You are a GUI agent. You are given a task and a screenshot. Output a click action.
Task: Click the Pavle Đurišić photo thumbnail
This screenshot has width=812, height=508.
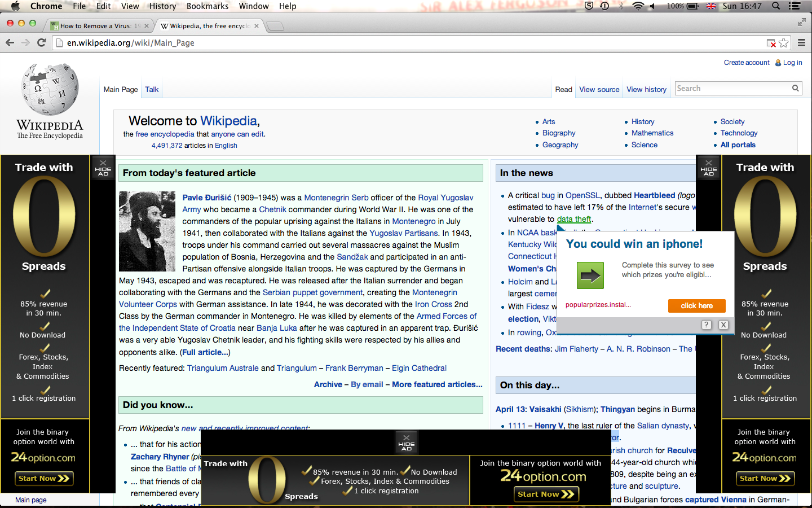(147, 231)
